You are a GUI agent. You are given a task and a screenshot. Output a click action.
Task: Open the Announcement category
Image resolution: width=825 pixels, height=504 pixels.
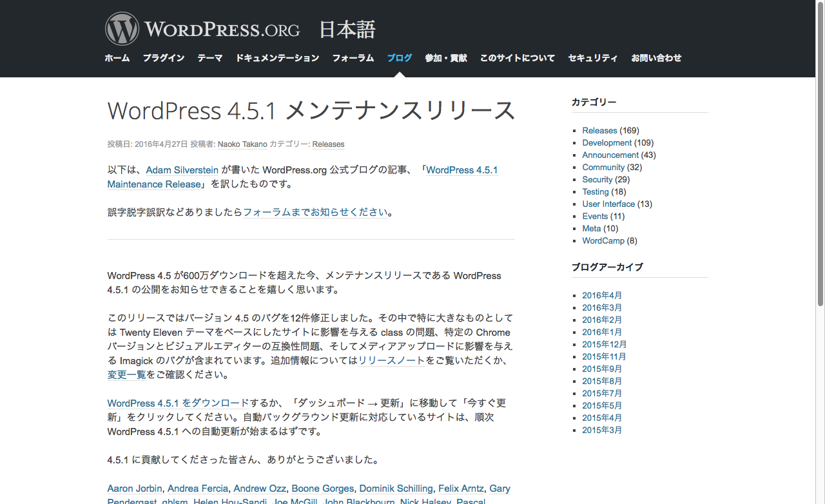coord(610,155)
